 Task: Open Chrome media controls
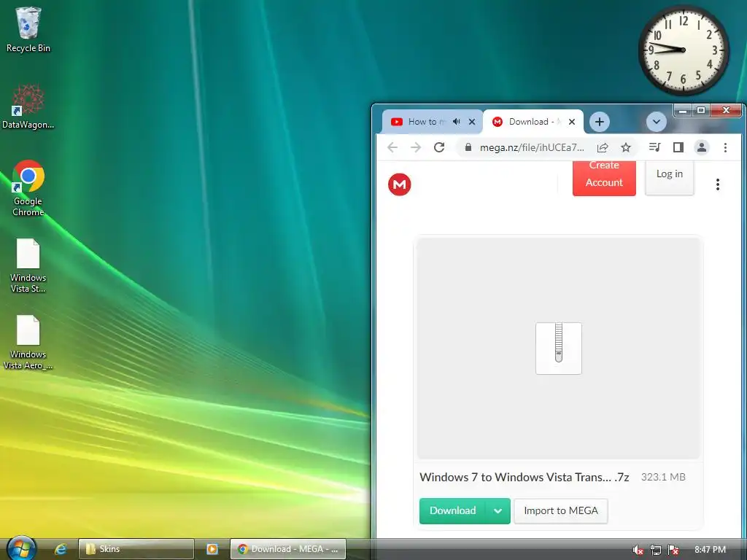(x=655, y=147)
